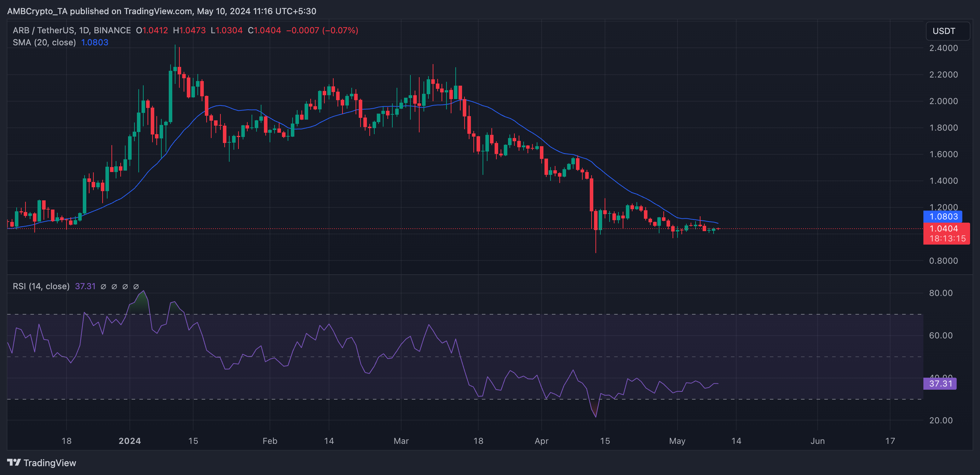Click the RSI (14, close) indicator label
The height and width of the screenshot is (475, 980).
41,286
